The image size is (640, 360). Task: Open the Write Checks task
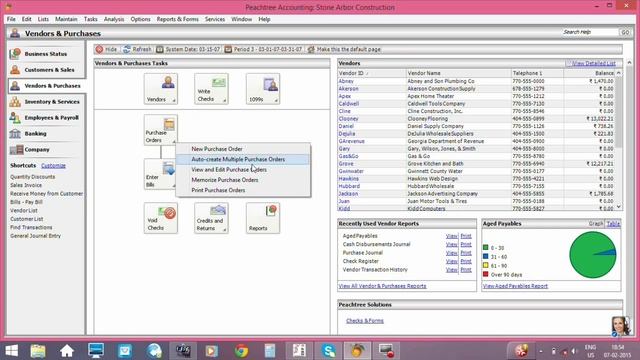(211, 89)
